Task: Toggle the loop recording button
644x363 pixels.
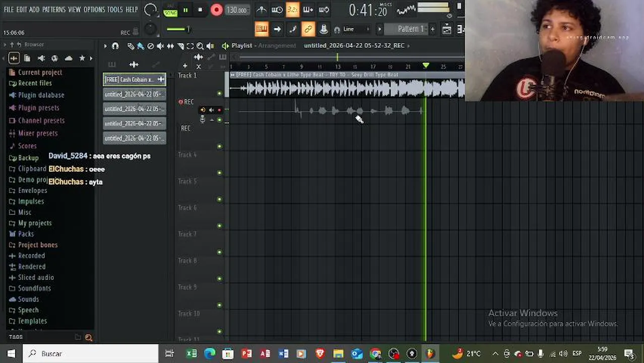Action: 324,10
